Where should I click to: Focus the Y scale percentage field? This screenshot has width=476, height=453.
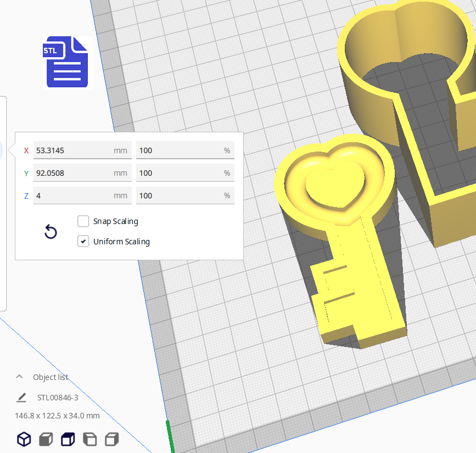(178, 173)
